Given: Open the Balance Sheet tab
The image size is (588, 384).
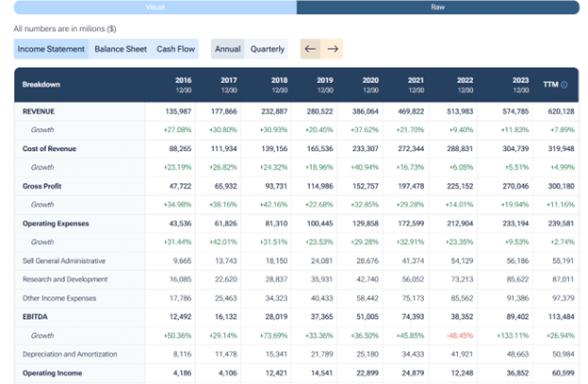Looking at the screenshot, I should click(121, 49).
